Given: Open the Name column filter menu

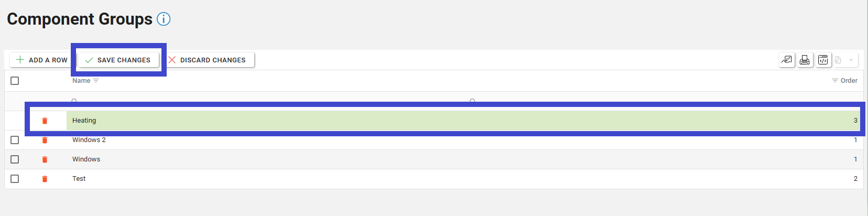Looking at the screenshot, I should pyautogui.click(x=96, y=81).
